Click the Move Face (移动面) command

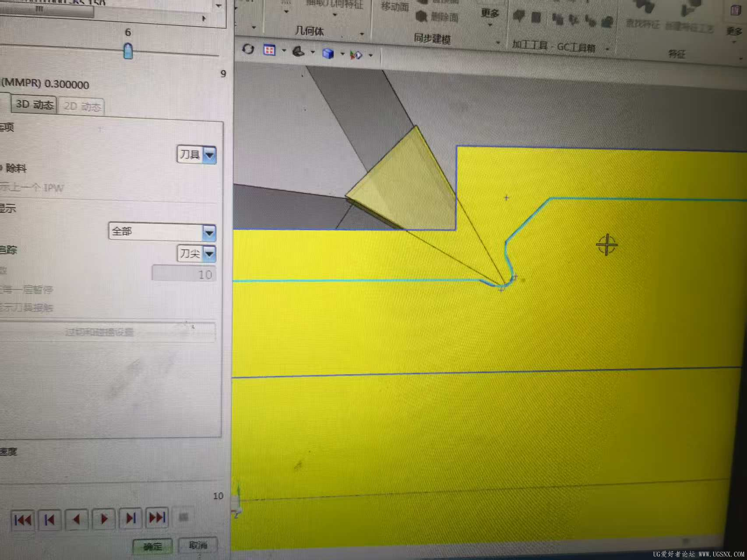point(395,6)
